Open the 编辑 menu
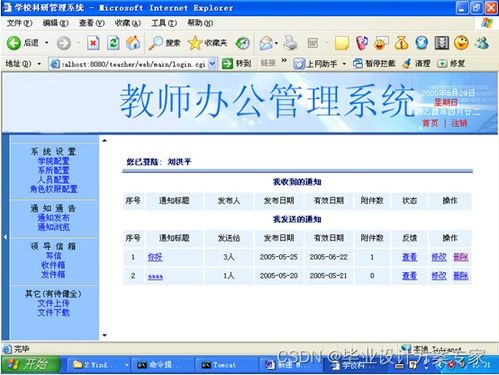Image resolution: width=499 pixels, height=375 pixels. pyautogui.click(x=56, y=23)
